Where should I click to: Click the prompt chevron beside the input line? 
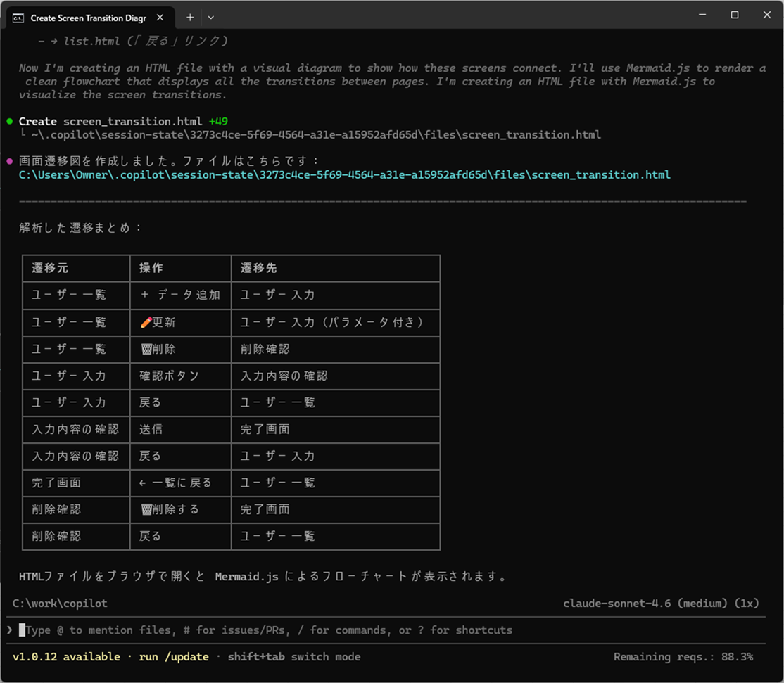[x=10, y=630]
